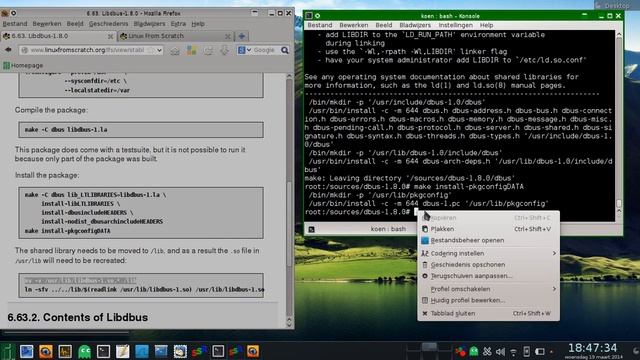The width and height of the screenshot is (640, 360).
Task: Open Konsole Bestand menu
Action: click(320, 25)
